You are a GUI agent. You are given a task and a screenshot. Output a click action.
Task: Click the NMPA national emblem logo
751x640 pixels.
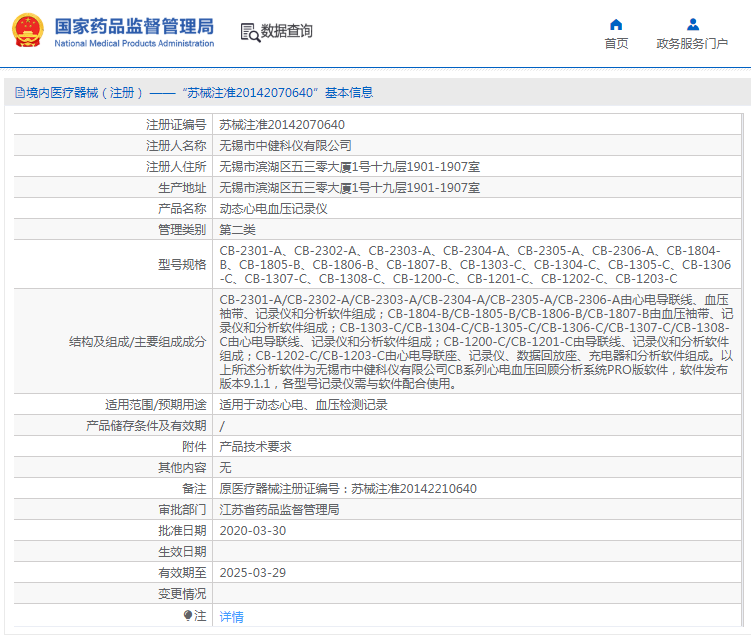(x=28, y=30)
